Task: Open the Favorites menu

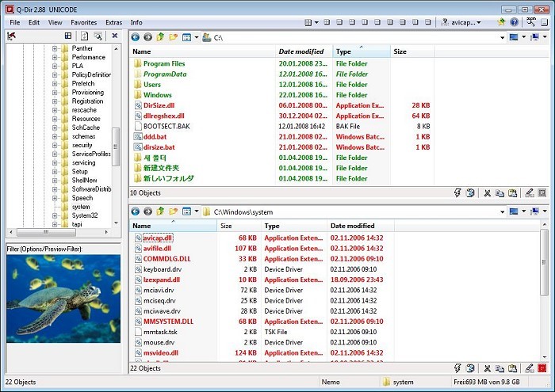Action: pos(83,23)
